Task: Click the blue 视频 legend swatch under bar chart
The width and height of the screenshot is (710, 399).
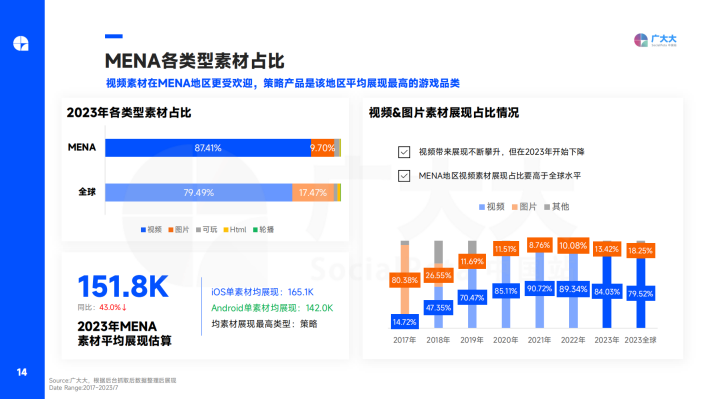Action: point(143,230)
